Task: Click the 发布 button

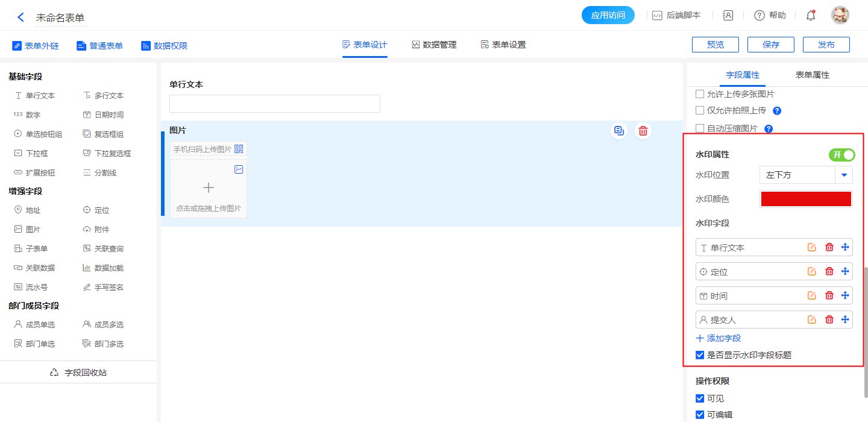Action: pos(826,45)
